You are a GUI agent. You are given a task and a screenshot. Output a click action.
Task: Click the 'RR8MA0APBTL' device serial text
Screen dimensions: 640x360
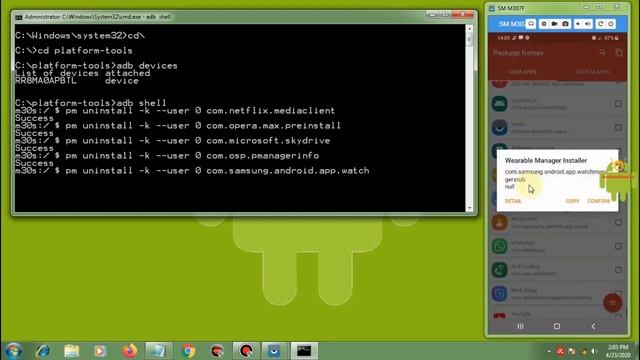click(x=45, y=81)
